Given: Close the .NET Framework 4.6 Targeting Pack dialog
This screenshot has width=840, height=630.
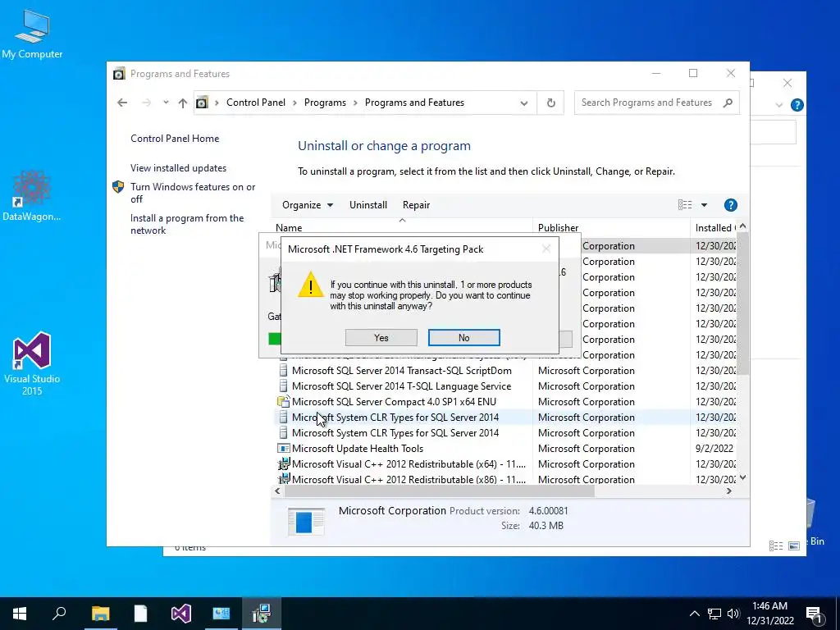Looking at the screenshot, I should [x=546, y=249].
